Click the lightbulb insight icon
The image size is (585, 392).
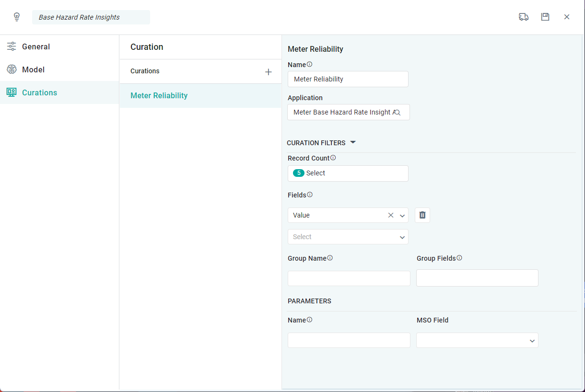pyautogui.click(x=17, y=17)
